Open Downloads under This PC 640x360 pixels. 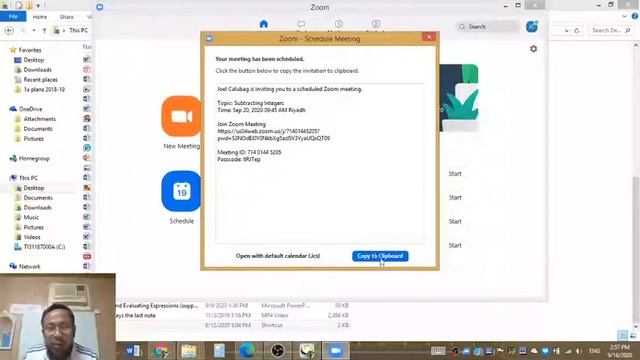point(37,207)
